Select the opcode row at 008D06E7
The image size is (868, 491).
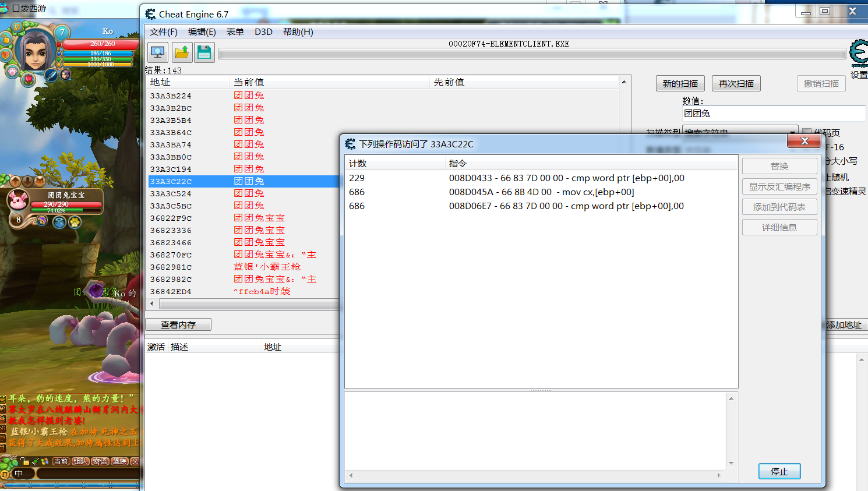(541, 206)
